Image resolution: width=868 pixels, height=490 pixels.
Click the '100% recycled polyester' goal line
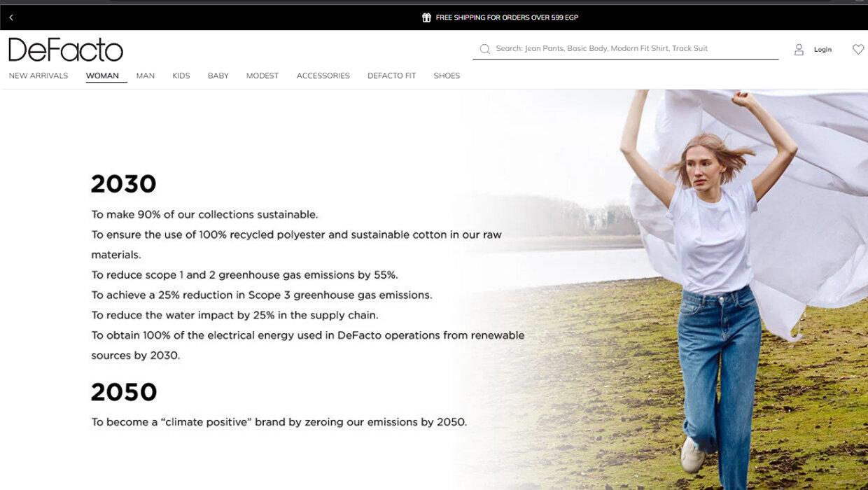point(297,244)
